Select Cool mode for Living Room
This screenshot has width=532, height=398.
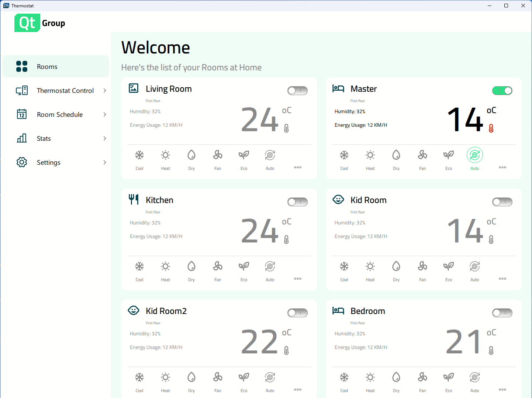[139, 159]
